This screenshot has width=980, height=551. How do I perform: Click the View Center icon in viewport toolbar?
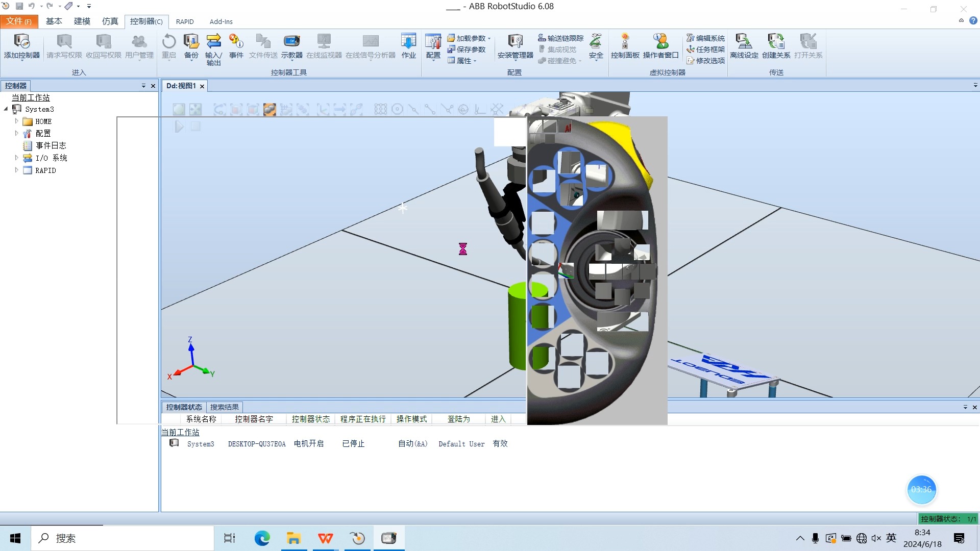[195, 109]
